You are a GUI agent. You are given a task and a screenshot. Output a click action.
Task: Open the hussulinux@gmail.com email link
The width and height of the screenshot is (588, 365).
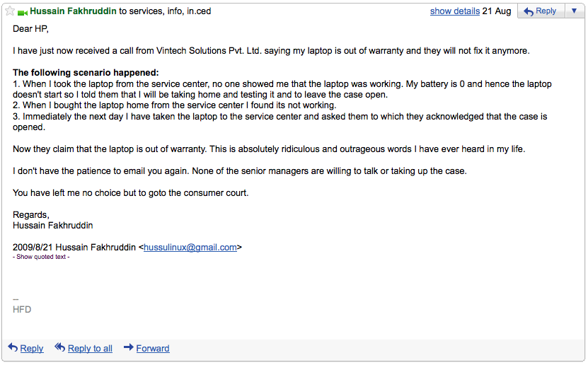190,248
